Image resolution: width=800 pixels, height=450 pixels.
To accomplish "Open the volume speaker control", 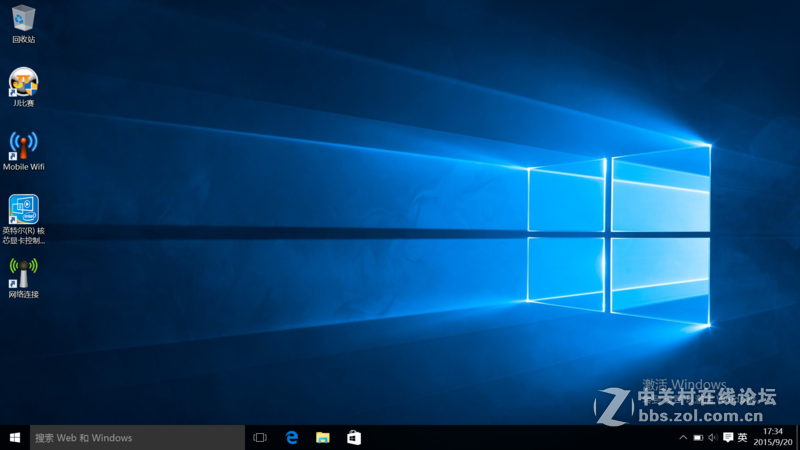I will point(712,438).
